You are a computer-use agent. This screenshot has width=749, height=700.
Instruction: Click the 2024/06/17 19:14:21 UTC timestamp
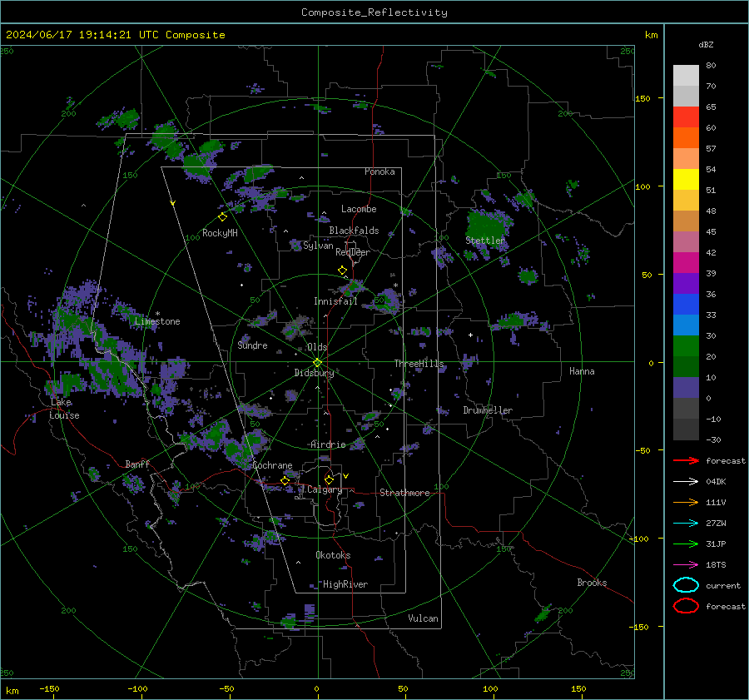pyautogui.click(x=82, y=34)
